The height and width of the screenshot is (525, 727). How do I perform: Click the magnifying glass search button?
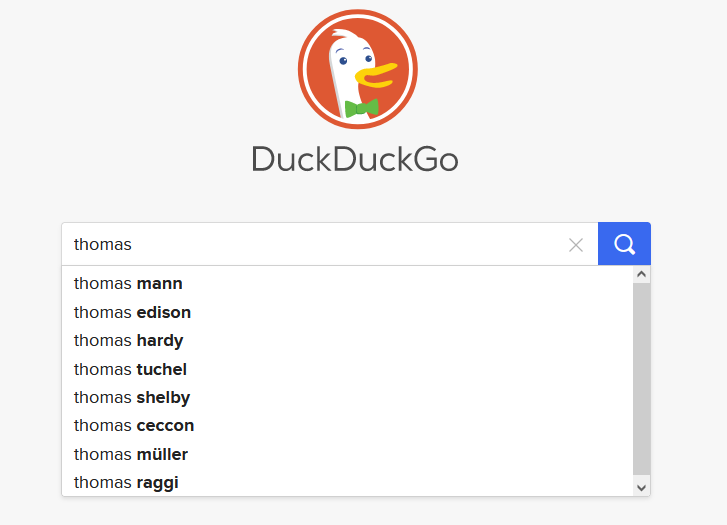(x=624, y=244)
